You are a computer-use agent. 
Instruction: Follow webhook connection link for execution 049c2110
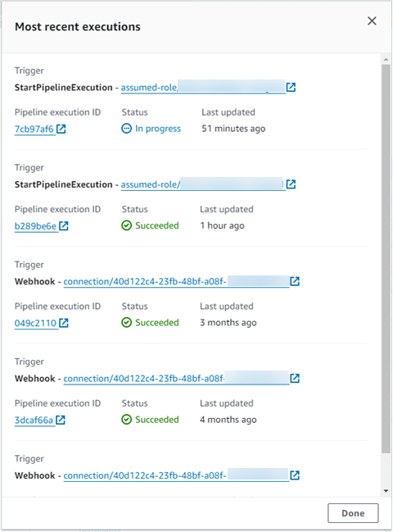pos(176,282)
